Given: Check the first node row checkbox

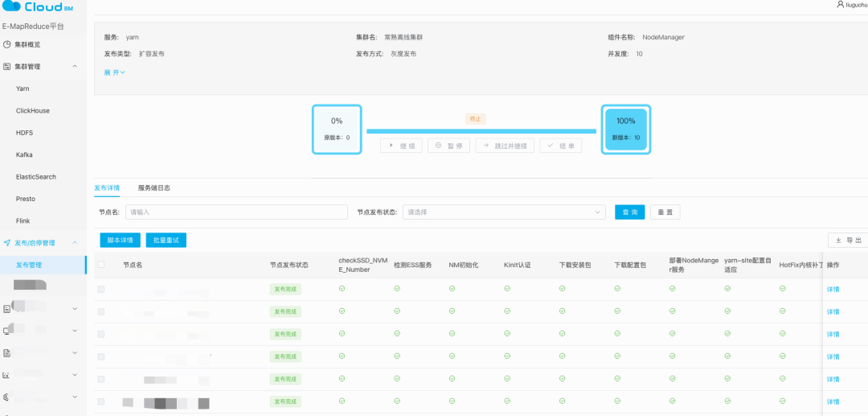Looking at the screenshot, I should click(x=100, y=289).
